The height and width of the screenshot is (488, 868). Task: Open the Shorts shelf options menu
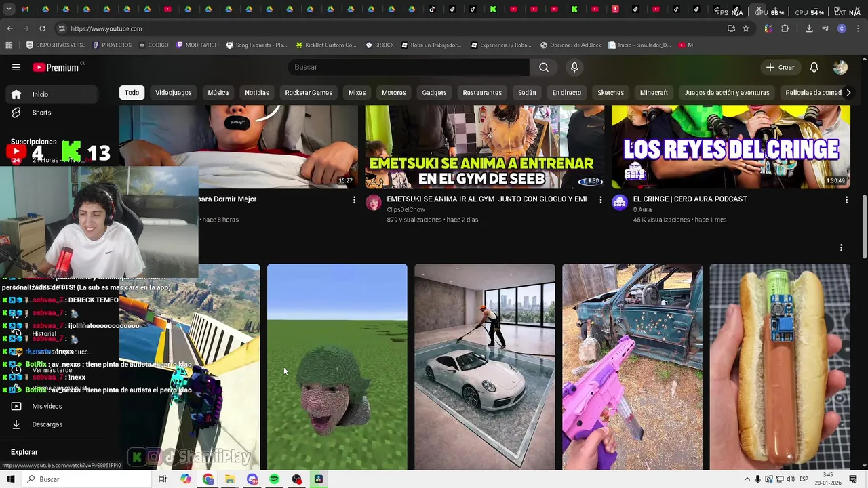(x=841, y=248)
